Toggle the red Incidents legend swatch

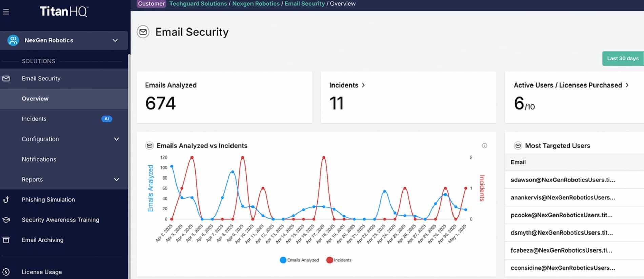(x=329, y=260)
